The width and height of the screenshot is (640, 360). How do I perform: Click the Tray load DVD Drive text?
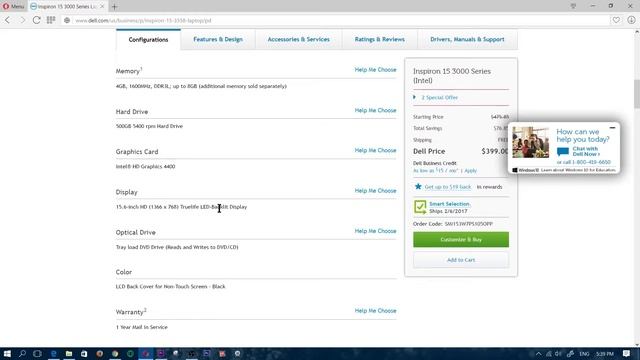(x=177, y=247)
